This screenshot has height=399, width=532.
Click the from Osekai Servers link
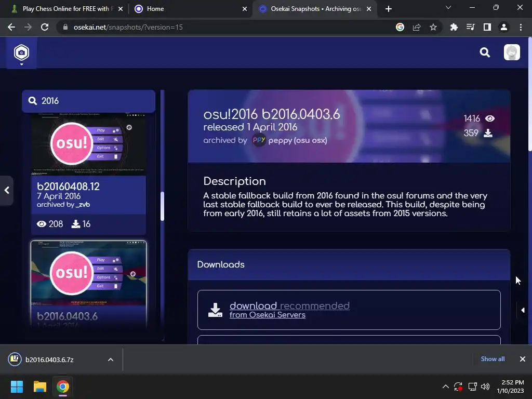268,315
